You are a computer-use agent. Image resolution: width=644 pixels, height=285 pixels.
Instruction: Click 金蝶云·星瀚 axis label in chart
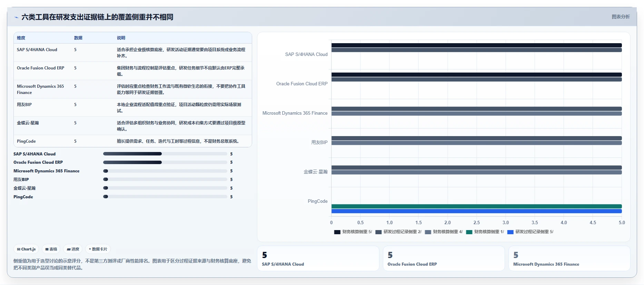[x=316, y=172]
